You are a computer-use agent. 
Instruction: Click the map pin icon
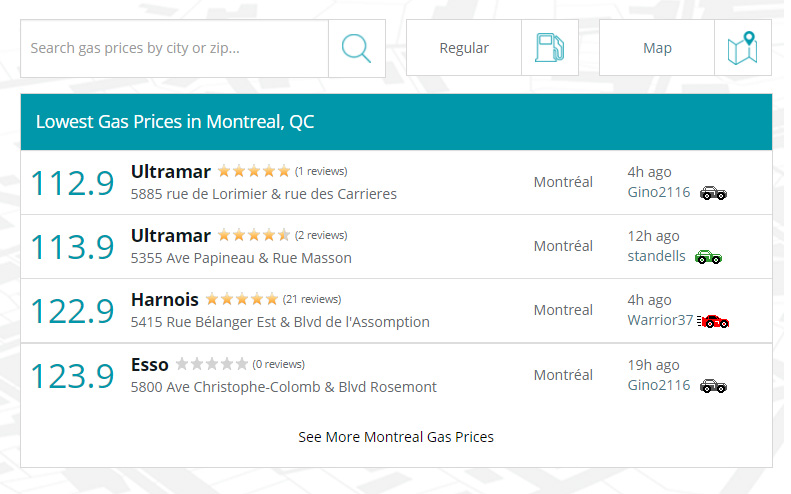(742, 48)
